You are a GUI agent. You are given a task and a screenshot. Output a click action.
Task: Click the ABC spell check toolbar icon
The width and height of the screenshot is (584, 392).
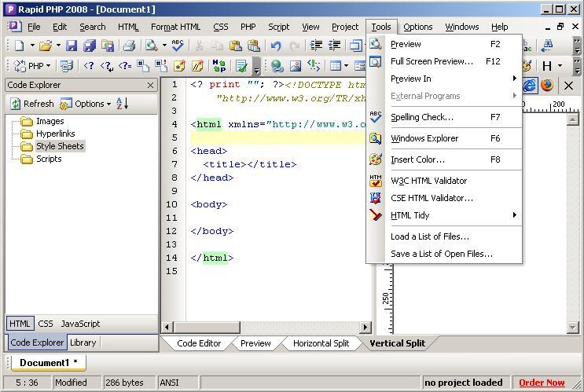(178, 46)
